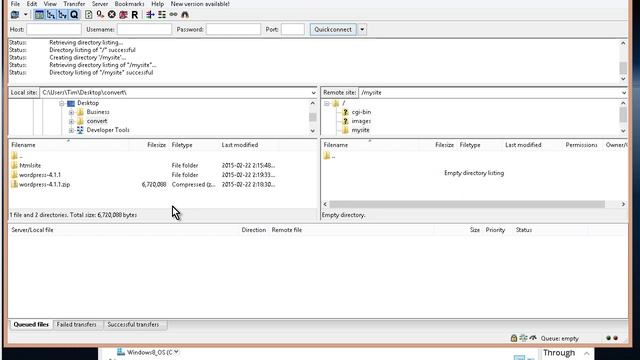Open the View menu
The width and height of the screenshot is (640, 360).
[50, 4]
